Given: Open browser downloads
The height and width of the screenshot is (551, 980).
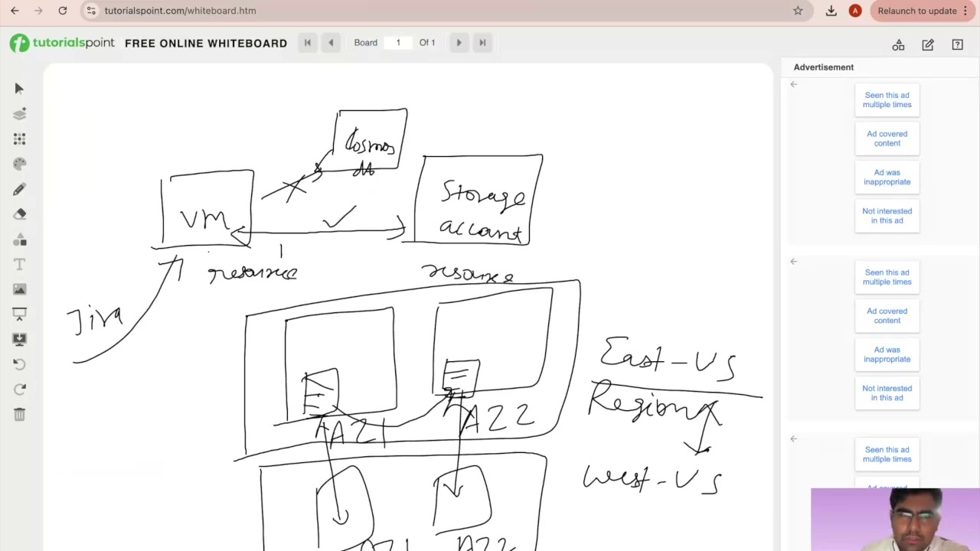Looking at the screenshot, I should click(x=831, y=11).
